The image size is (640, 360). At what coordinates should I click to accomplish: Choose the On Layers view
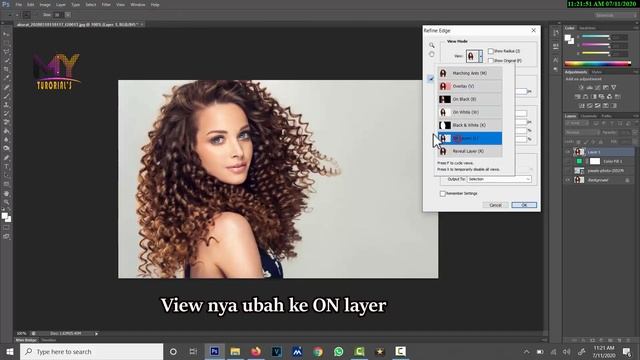coord(470,138)
